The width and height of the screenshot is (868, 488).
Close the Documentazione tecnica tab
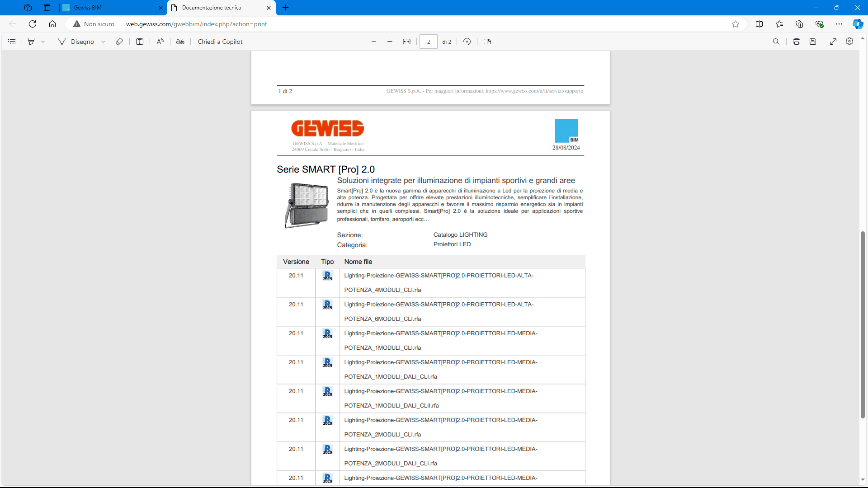tap(269, 8)
